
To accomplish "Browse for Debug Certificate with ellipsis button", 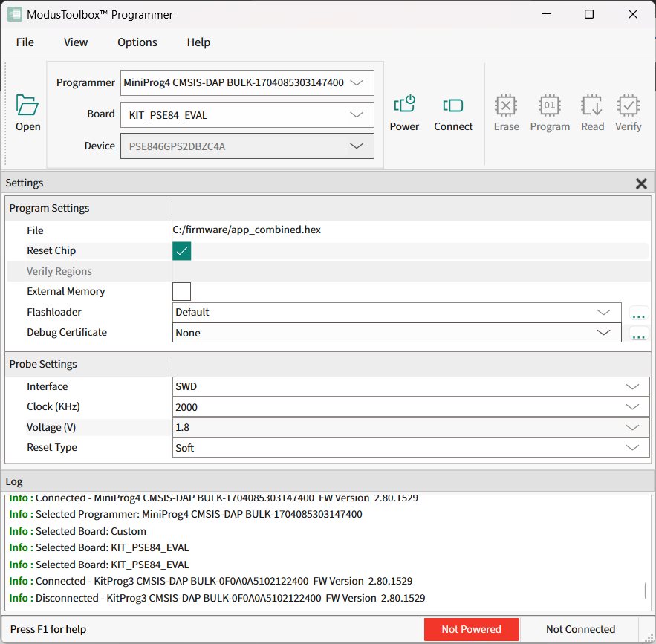I will (x=638, y=334).
